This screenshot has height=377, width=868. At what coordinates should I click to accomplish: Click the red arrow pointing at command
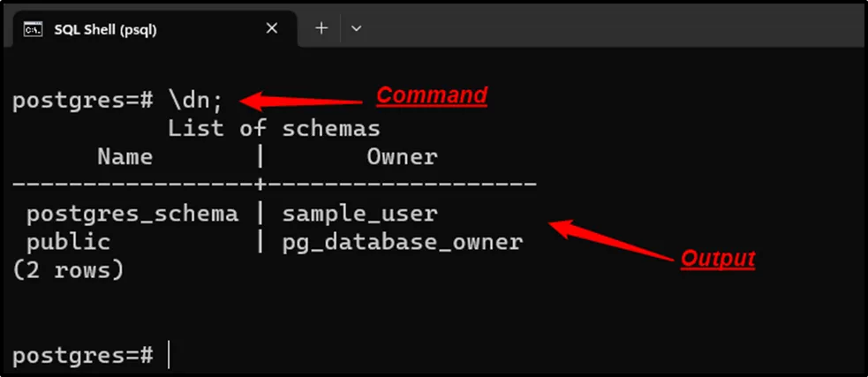(300, 98)
